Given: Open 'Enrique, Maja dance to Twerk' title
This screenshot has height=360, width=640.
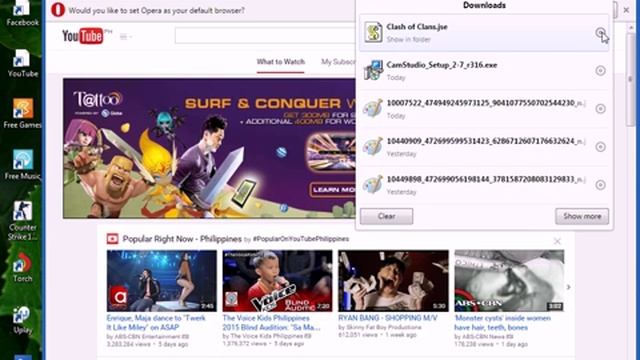Looking at the screenshot, I should (x=156, y=322).
